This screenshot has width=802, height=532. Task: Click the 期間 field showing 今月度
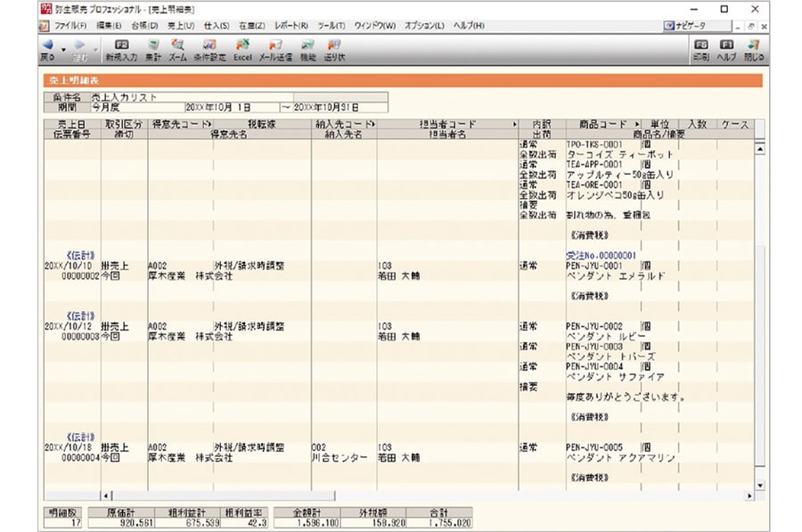coord(137,108)
